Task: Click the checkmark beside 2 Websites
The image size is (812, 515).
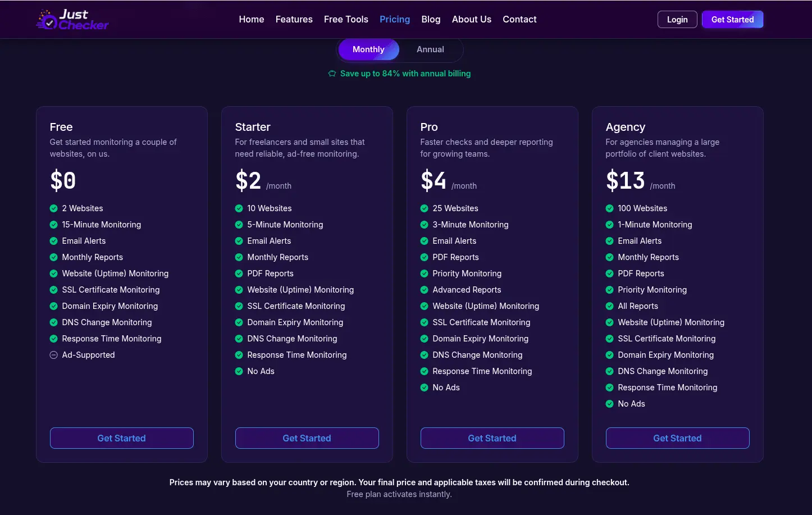Action: click(54, 208)
